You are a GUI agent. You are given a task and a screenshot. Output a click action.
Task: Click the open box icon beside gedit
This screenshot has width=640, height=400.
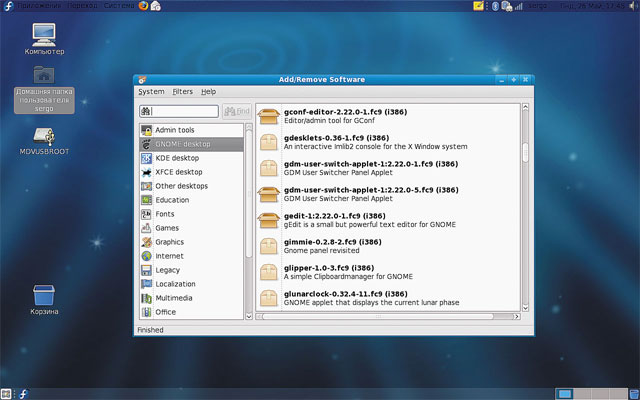[269, 220]
